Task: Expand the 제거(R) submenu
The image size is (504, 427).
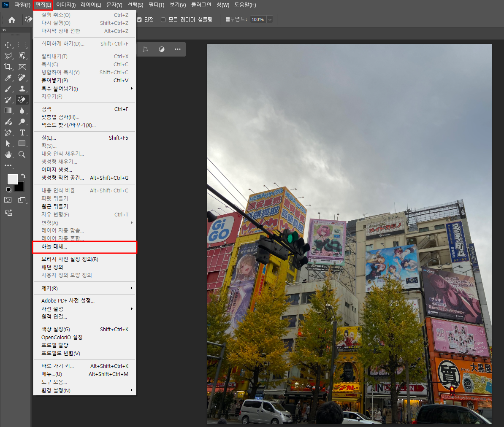Action: click(x=85, y=288)
